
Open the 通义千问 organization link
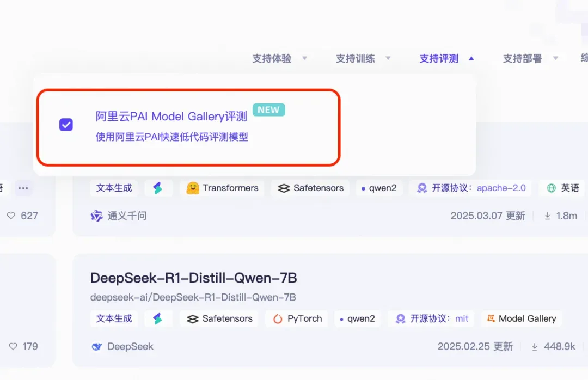tap(127, 216)
